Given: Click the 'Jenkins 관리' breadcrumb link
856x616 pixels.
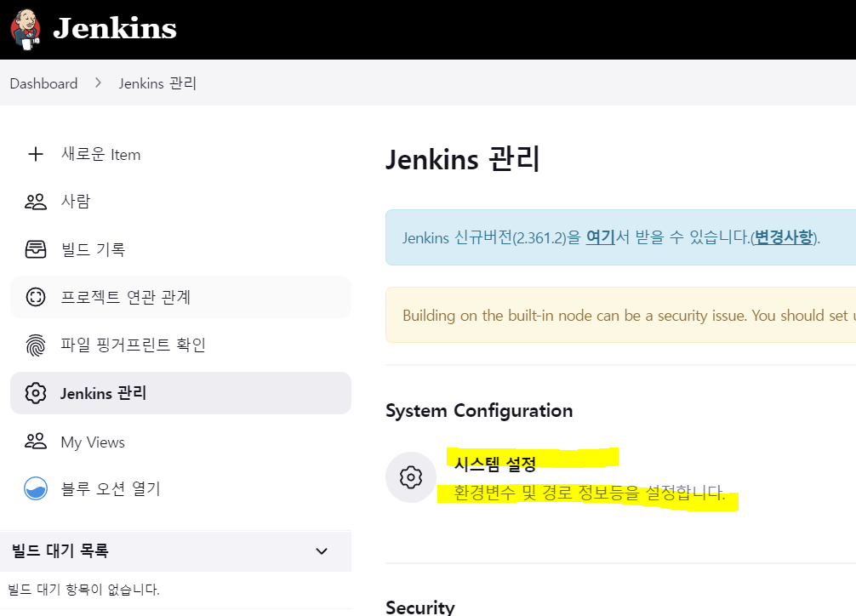Looking at the screenshot, I should 157,83.
